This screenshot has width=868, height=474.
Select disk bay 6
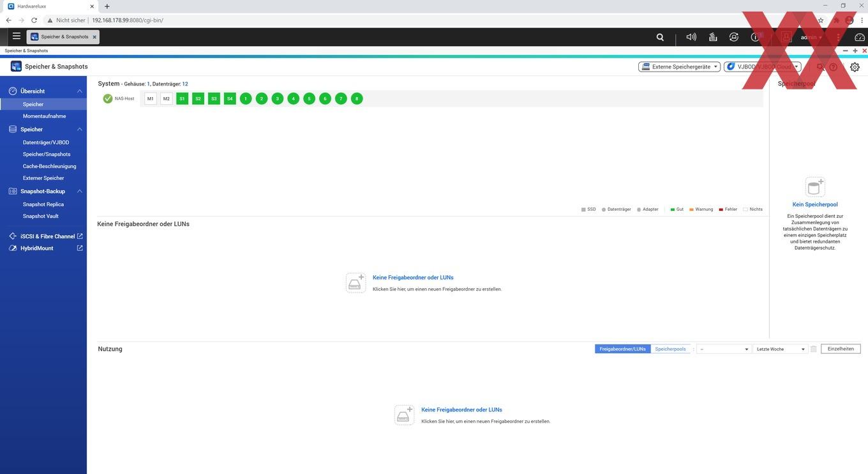tap(325, 98)
